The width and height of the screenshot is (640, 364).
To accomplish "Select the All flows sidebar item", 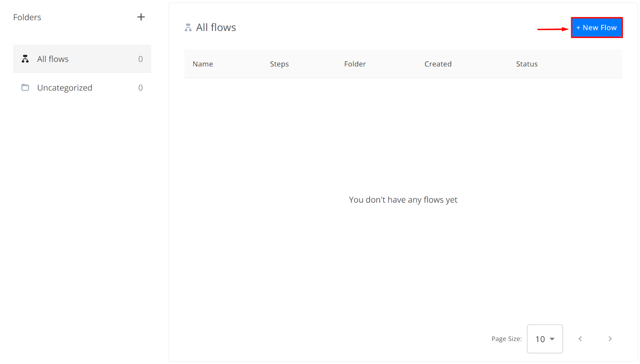I will click(82, 59).
